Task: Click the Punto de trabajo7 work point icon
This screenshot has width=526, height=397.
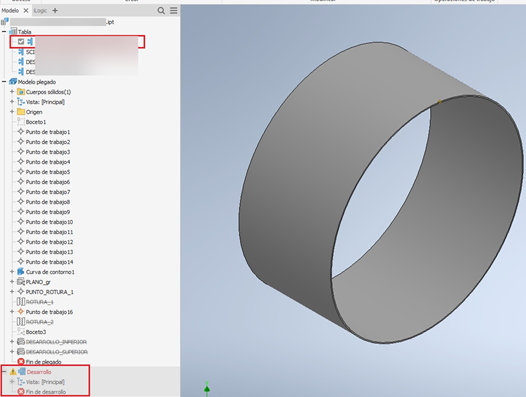Action: click(21, 192)
